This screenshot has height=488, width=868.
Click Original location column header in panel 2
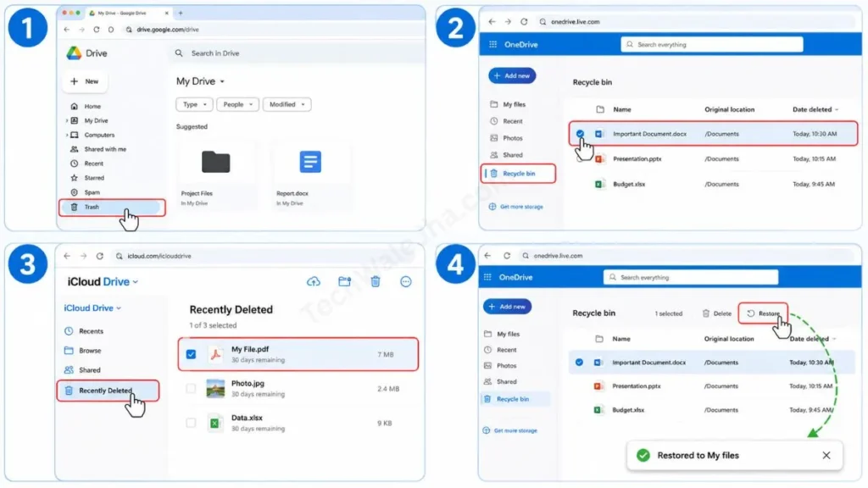tap(729, 109)
